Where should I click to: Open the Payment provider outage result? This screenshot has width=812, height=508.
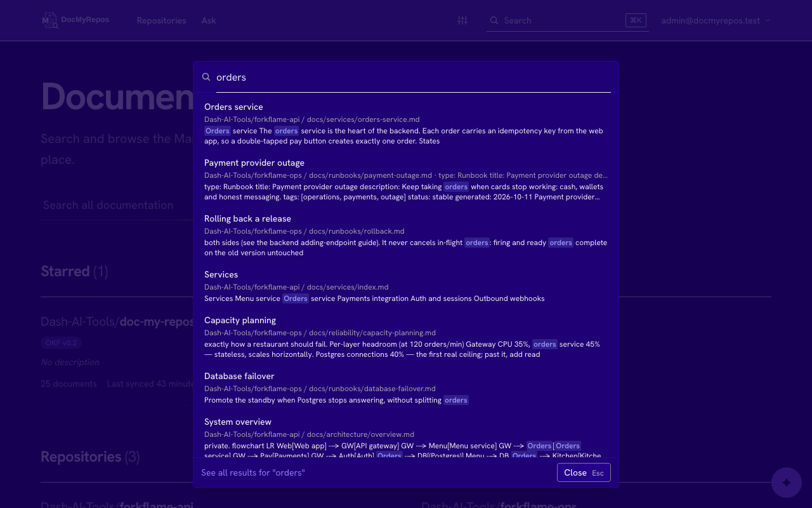tap(406, 180)
